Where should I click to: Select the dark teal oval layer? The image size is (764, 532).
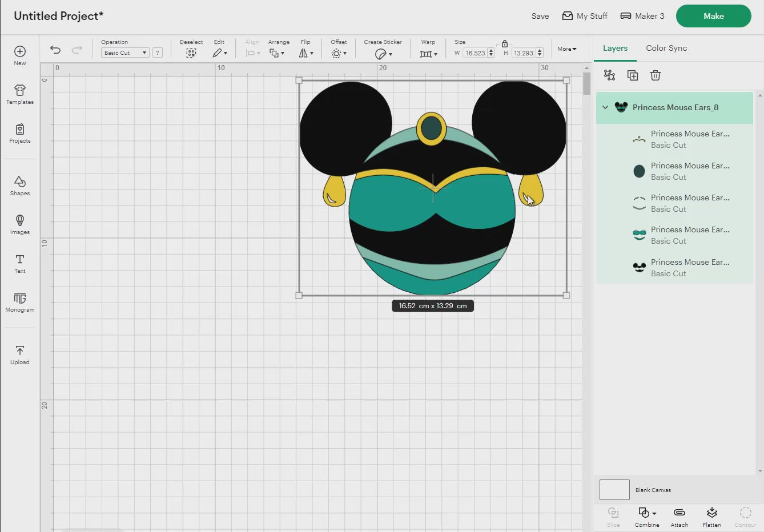pyautogui.click(x=674, y=171)
